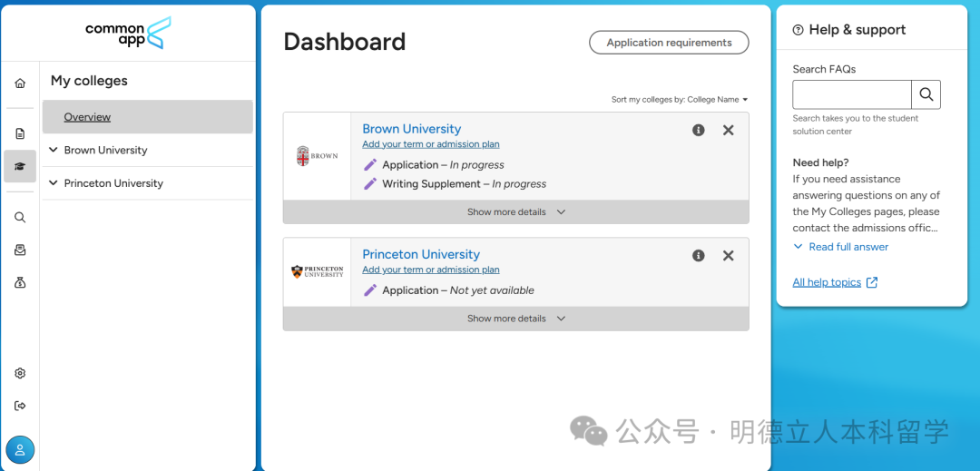Open the Sort my colleges by dropdown
Screen dimensions: 980x471
coord(680,99)
